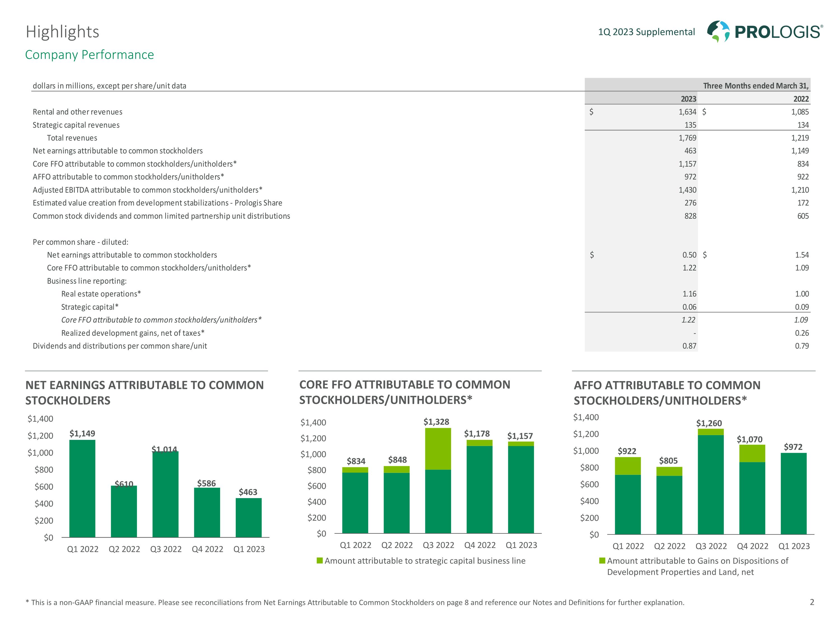Click the 1,769 total revenues value
This screenshot has height=630, width=840.
(x=687, y=138)
